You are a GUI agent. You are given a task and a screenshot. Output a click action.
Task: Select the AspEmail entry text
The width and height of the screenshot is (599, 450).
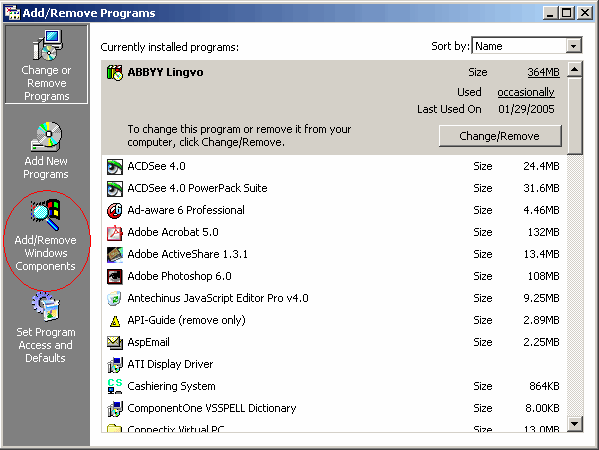tap(149, 342)
